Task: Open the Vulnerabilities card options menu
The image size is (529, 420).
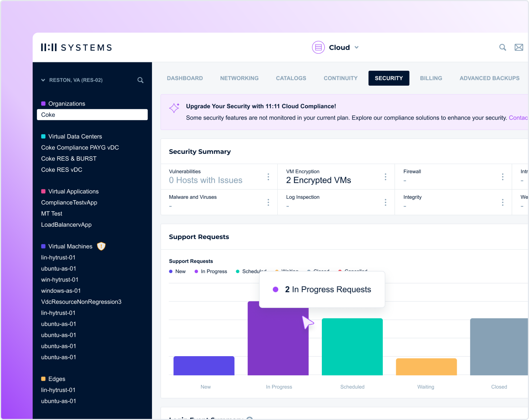Action: (x=268, y=177)
